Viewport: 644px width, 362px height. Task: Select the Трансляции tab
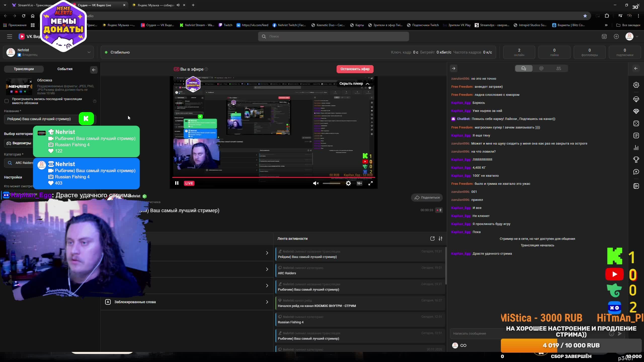[24, 69]
